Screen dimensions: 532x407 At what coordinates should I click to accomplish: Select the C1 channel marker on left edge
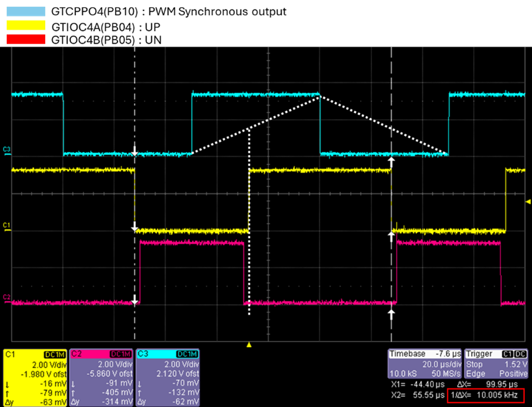pyautogui.click(x=7, y=226)
